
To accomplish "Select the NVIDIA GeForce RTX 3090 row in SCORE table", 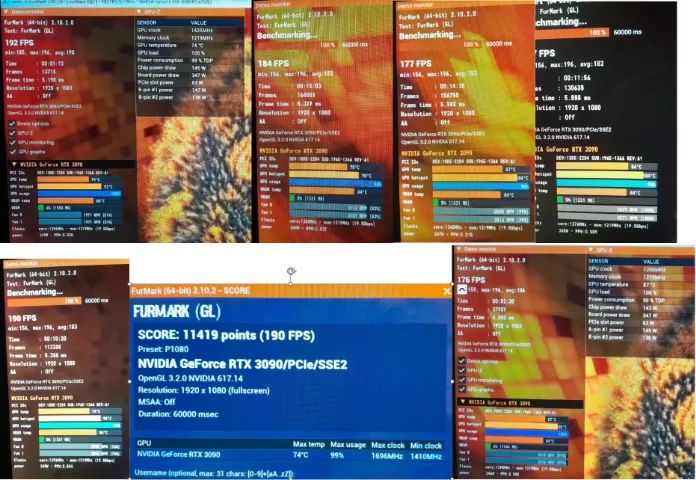I will [x=291, y=455].
